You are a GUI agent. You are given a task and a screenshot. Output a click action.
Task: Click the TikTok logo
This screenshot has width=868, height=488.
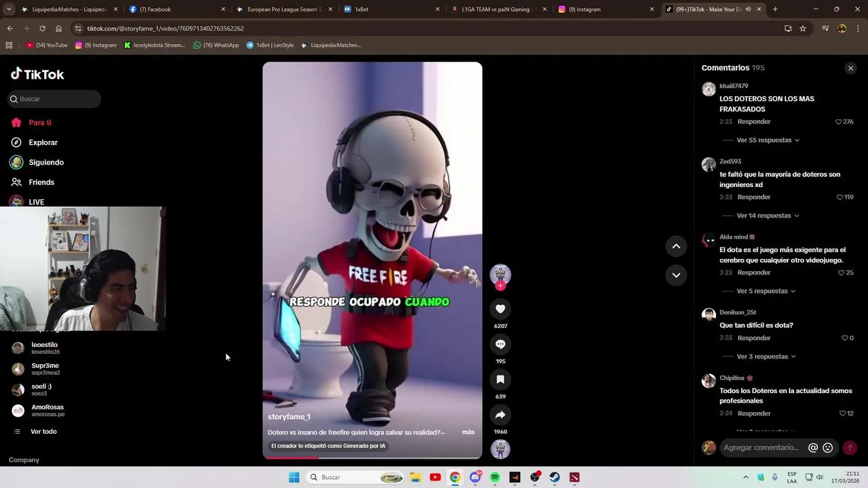[37, 74]
